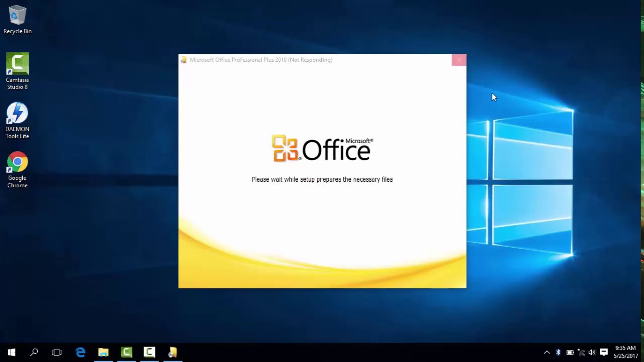Switch to Camtasia Recorder white taskbar icon

pos(149,352)
